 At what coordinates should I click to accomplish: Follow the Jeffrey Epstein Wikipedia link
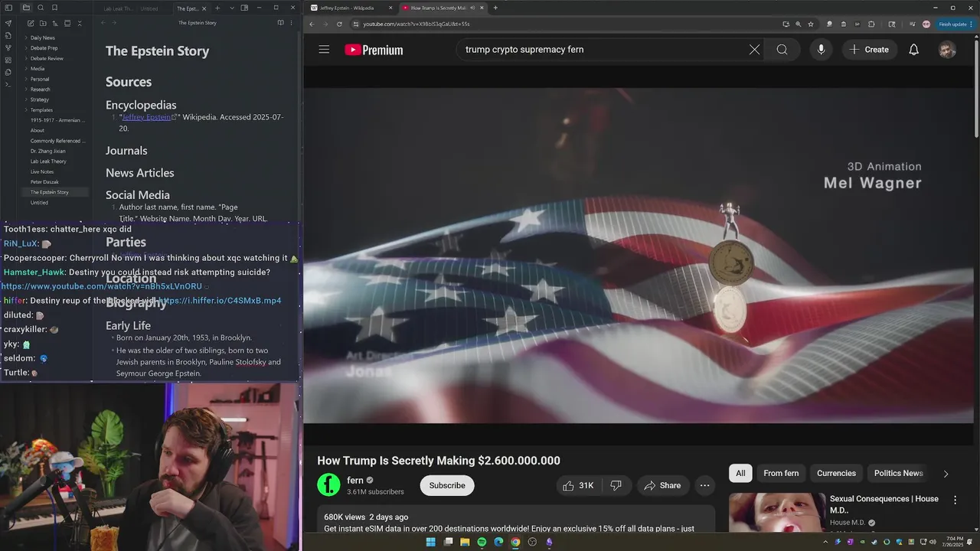(x=148, y=117)
